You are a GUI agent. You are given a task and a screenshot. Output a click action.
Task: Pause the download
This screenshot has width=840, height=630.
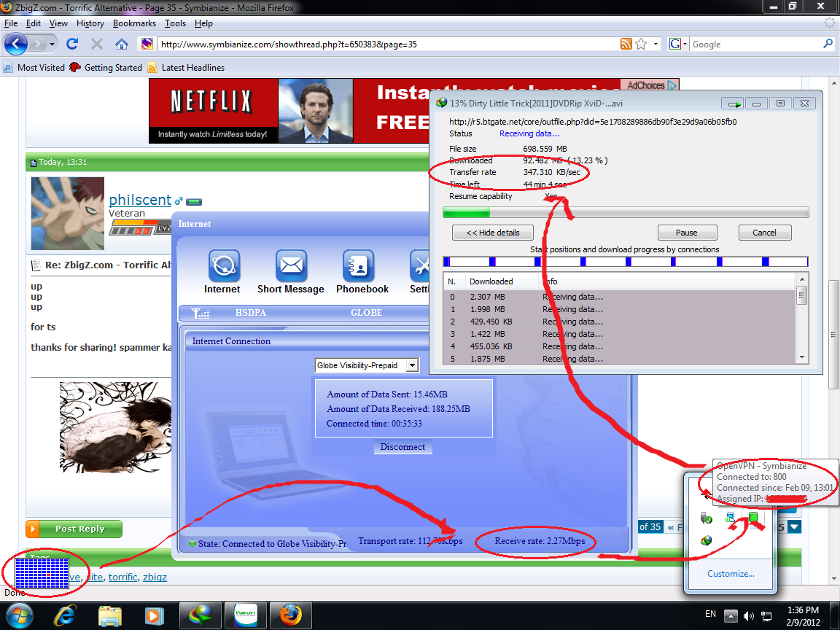[687, 233]
